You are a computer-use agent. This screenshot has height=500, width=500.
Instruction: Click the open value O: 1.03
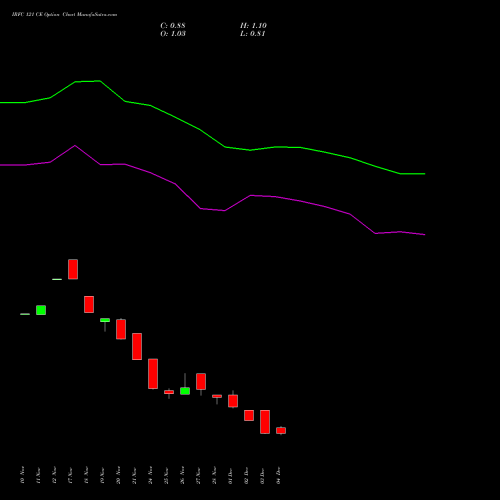coord(173,34)
